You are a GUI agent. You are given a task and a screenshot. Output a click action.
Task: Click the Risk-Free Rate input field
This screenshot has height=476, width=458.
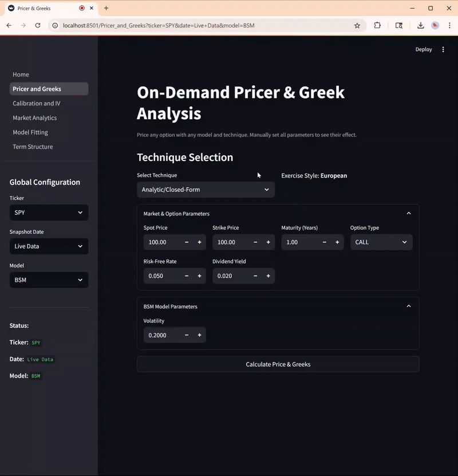click(162, 276)
